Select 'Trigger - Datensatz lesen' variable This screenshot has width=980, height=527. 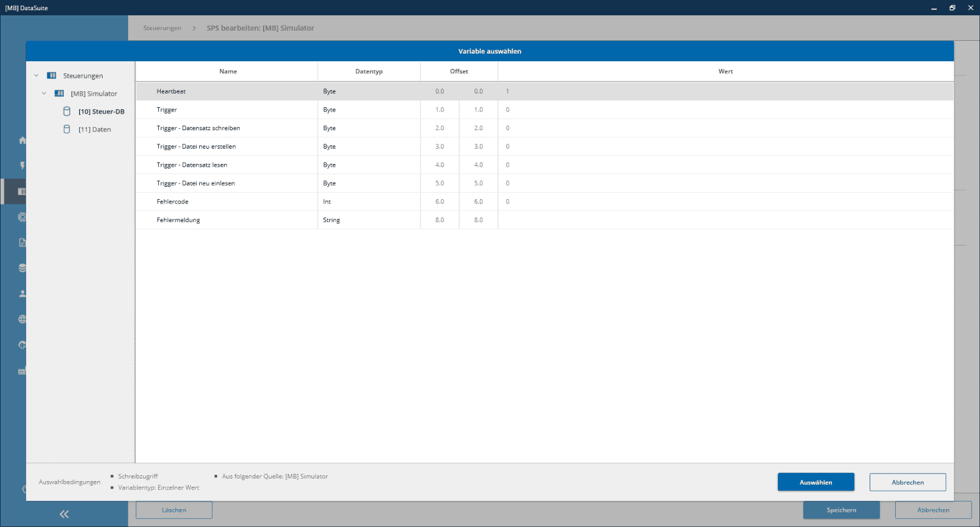pyautogui.click(x=545, y=165)
